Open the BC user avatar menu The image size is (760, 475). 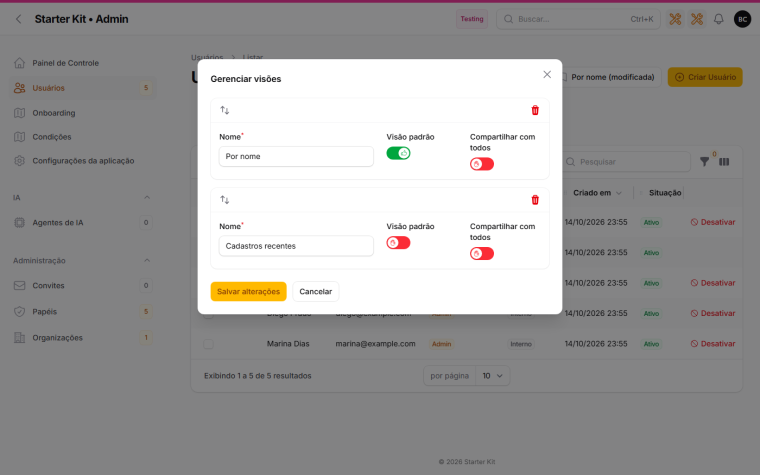(743, 19)
